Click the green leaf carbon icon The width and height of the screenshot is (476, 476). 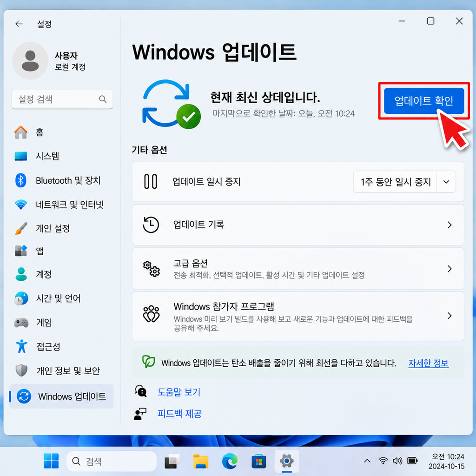[x=149, y=362]
